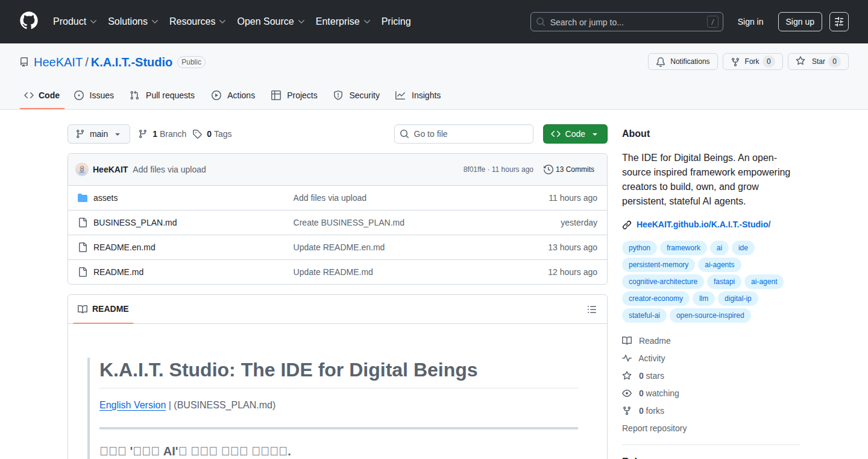
Task: Open the appearance settings icon in header
Action: click(839, 22)
